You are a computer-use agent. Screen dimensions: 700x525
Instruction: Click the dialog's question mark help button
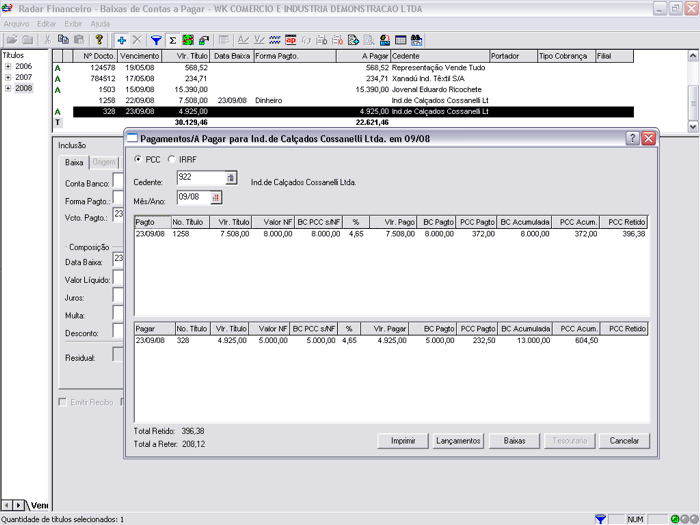click(x=633, y=138)
